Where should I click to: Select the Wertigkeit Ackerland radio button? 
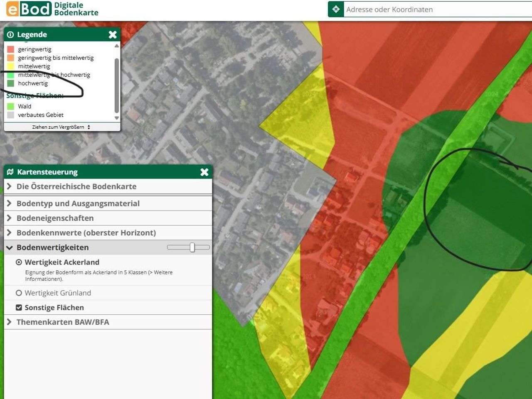(x=19, y=262)
